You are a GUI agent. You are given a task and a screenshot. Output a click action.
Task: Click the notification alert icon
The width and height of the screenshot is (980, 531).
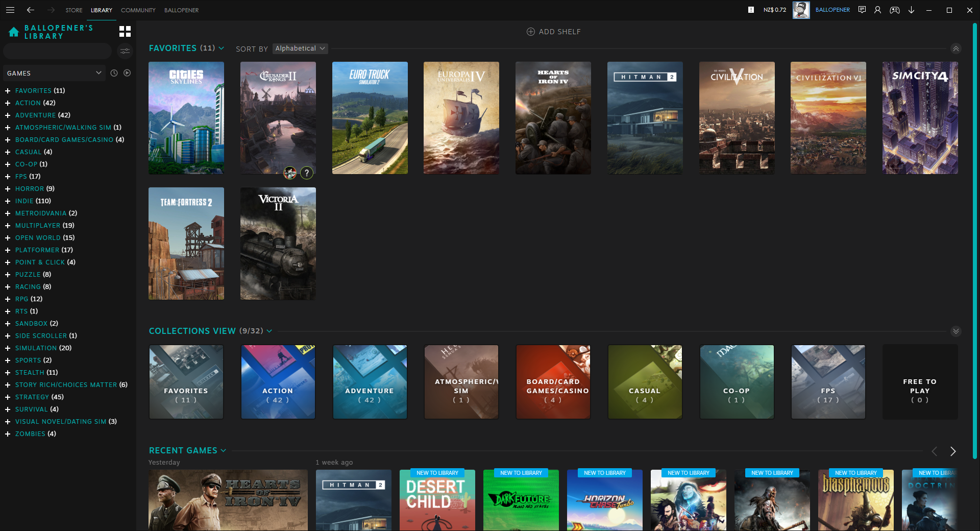[x=751, y=10]
